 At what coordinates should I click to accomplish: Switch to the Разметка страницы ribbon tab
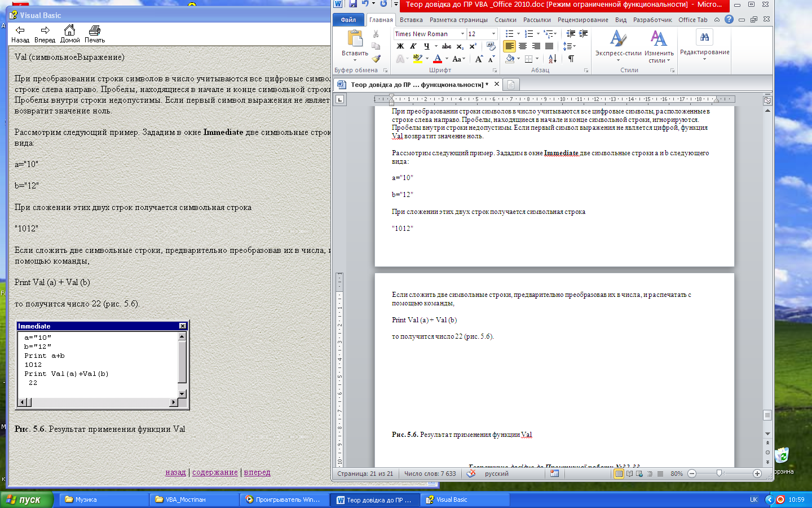(x=458, y=20)
